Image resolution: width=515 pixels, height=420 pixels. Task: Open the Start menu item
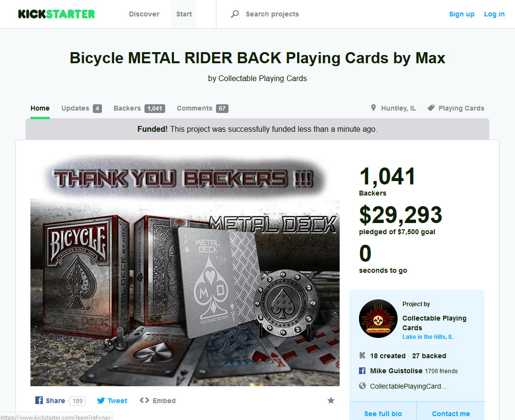[x=184, y=14]
